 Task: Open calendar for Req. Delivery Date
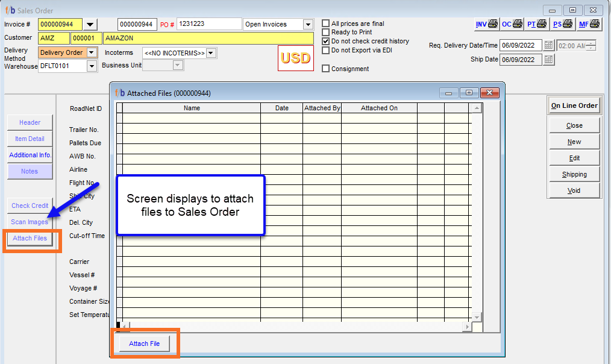point(548,45)
